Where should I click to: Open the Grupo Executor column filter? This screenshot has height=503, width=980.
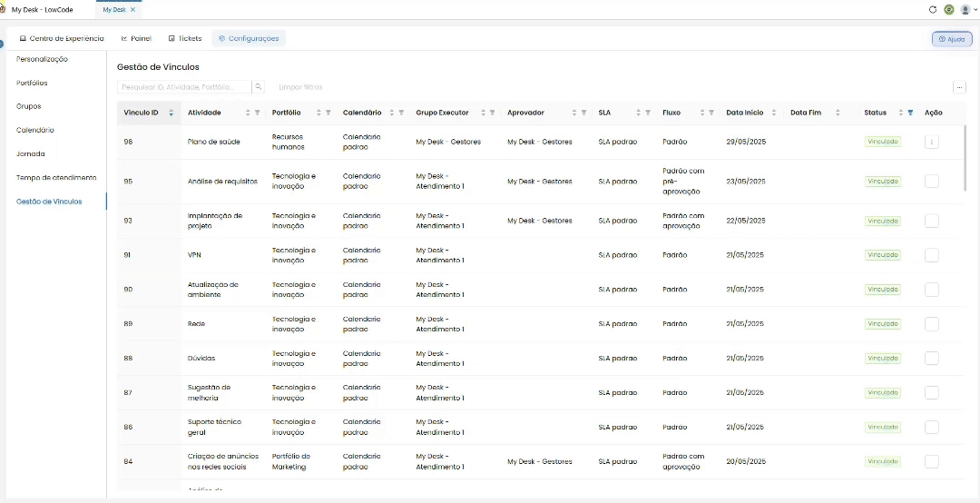pos(493,113)
